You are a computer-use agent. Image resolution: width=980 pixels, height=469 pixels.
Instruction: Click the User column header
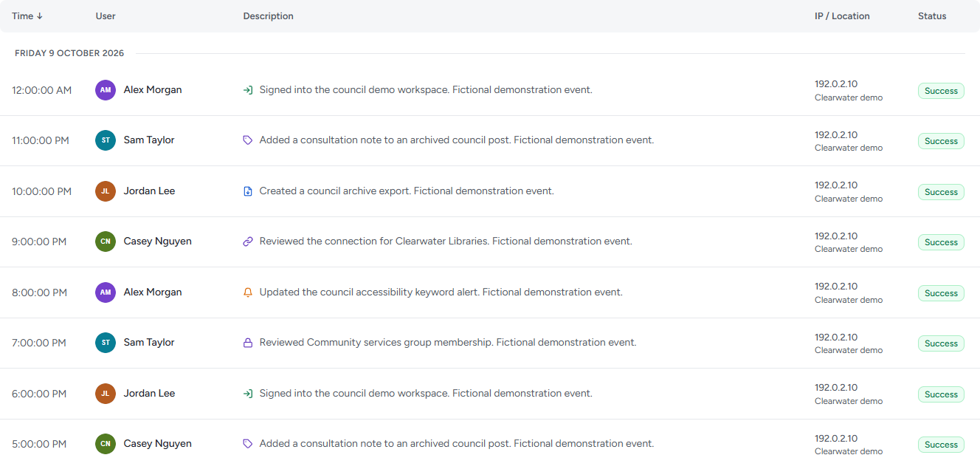pos(106,16)
